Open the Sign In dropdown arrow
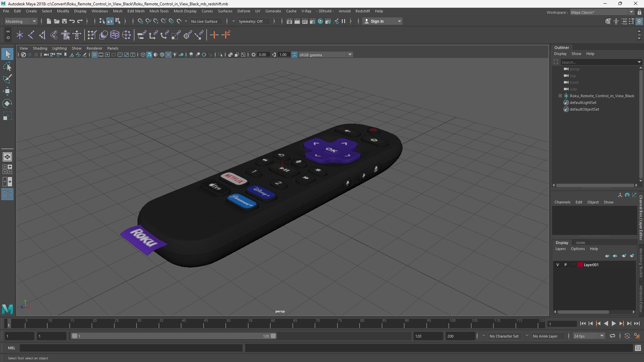 coord(399,21)
